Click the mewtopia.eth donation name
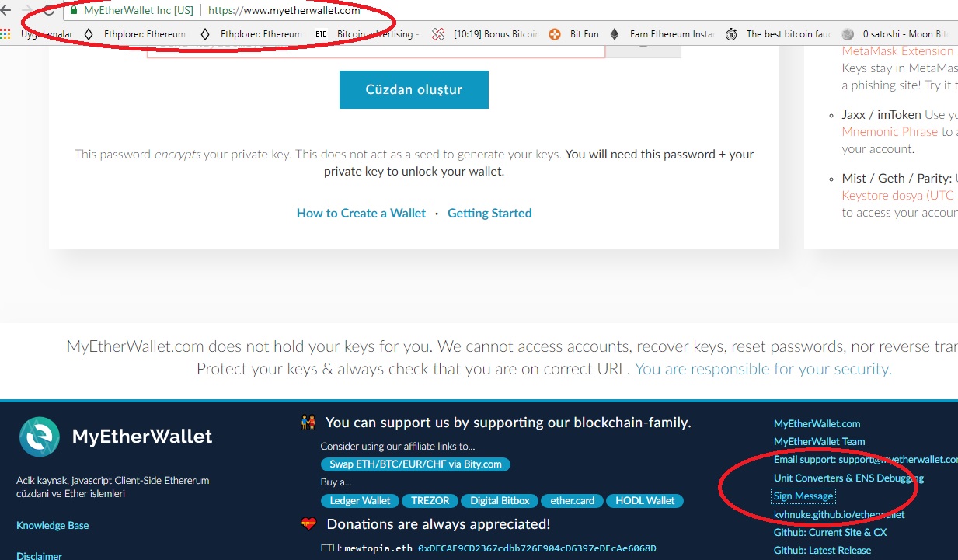Screen dimensions: 958x560 point(379,548)
